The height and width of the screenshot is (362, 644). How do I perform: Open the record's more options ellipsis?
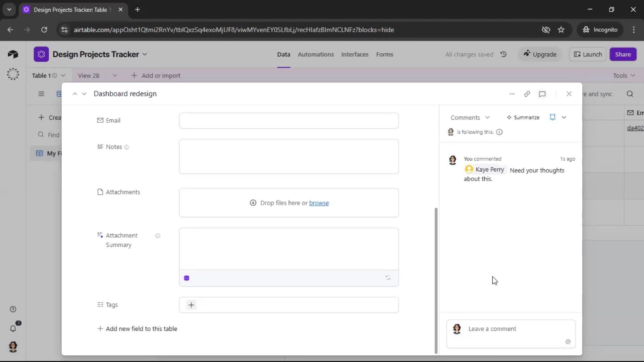tap(512, 94)
